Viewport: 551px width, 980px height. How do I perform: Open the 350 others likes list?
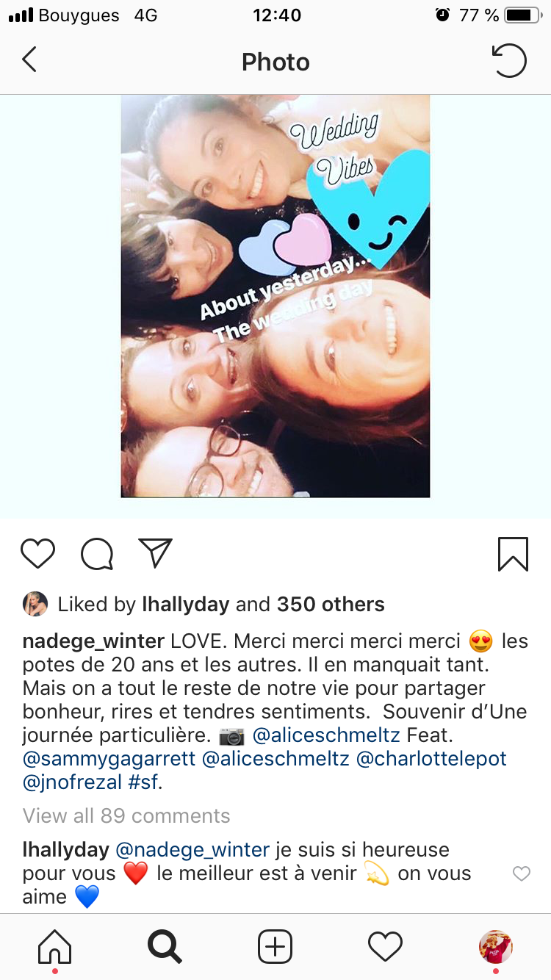click(331, 605)
